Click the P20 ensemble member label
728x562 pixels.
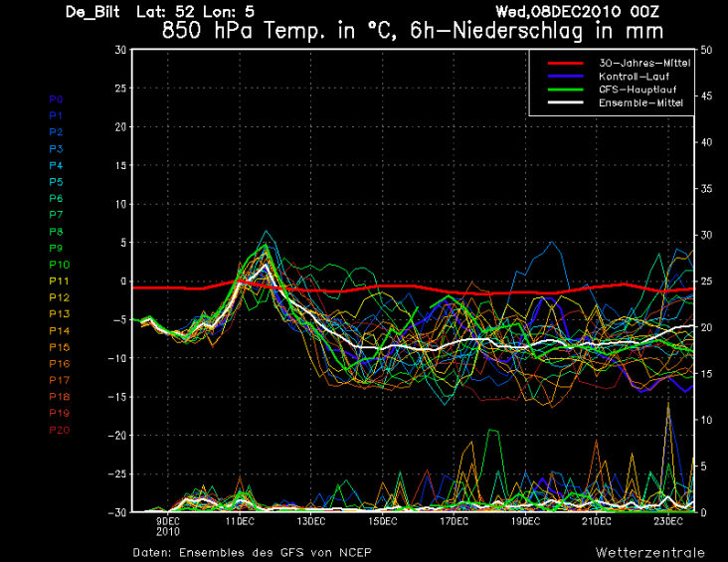click(60, 430)
